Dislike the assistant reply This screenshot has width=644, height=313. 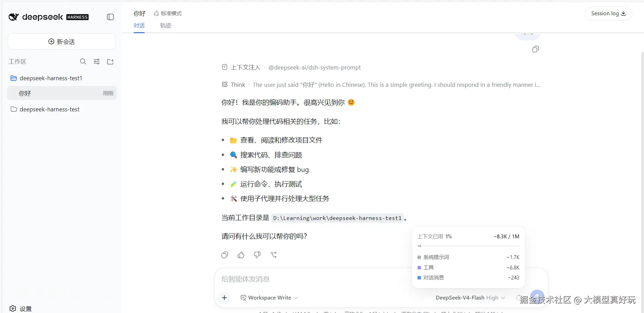[257, 255]
